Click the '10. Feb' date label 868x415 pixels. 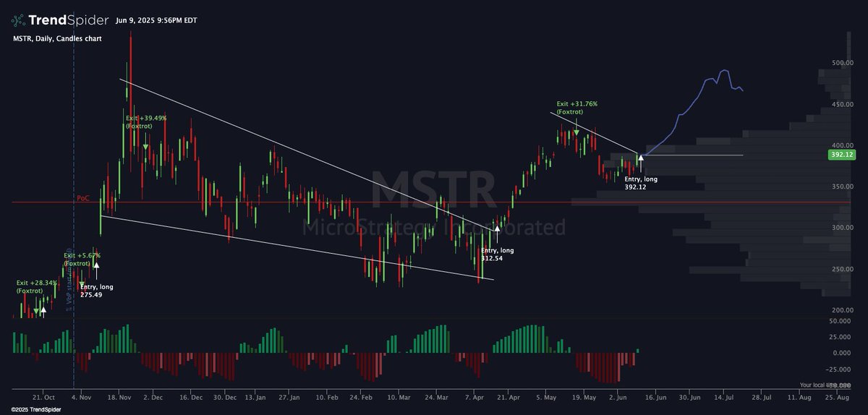[328, 398]
